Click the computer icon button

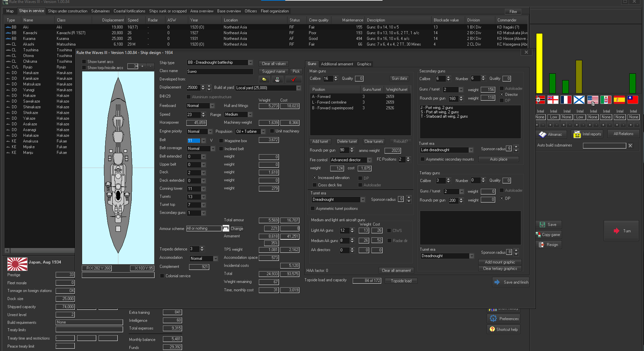click(x=277, y=79)
